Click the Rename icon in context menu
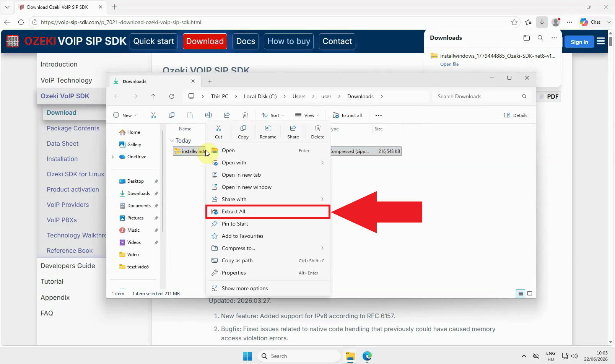This screenshot has width=615, height=364. pyautogui.click(x=268, y=128)
